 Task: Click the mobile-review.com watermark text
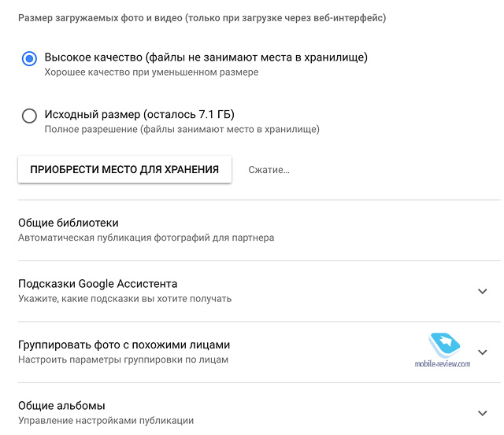pos(443,363)
